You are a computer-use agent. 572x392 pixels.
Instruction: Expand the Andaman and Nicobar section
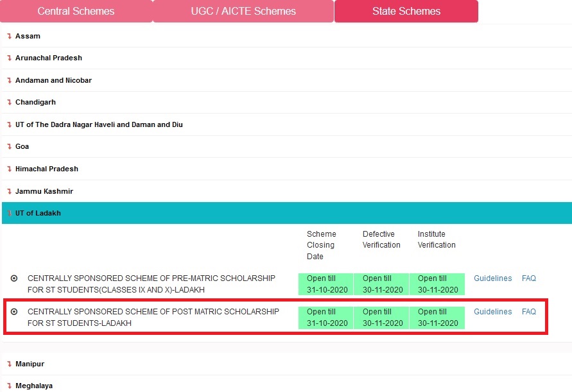[53, 80]
